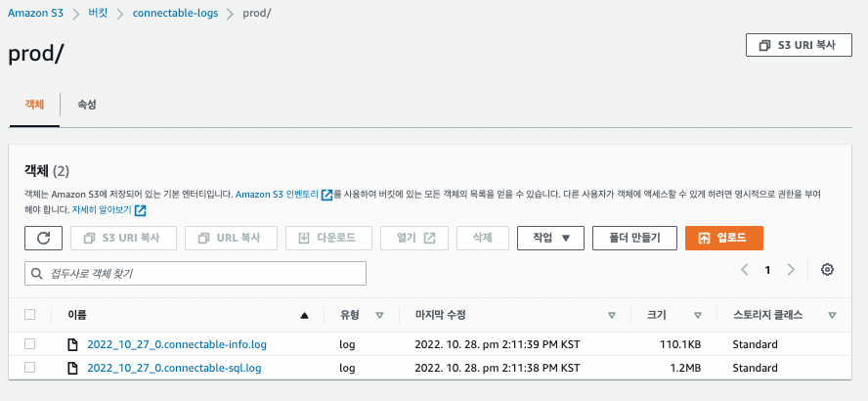Expand the 작업 actions dropdown
Image resolution: width=868 pixels, height=401 pixels.
550,238
